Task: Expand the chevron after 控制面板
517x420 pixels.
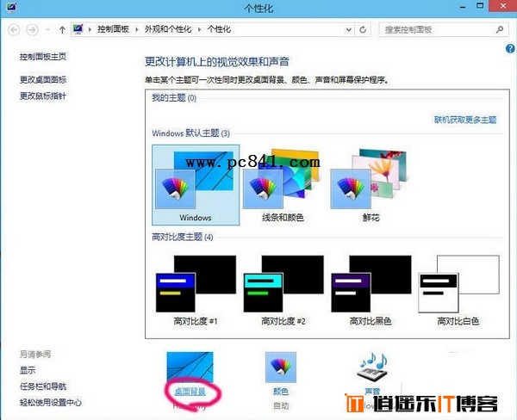Action: pyautogui.click(x=136, y=29)
